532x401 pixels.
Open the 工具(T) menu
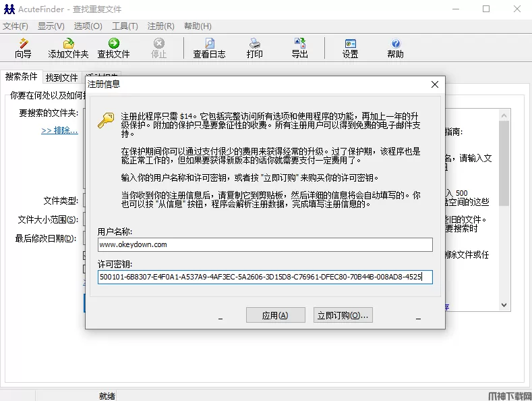[125, 26]
